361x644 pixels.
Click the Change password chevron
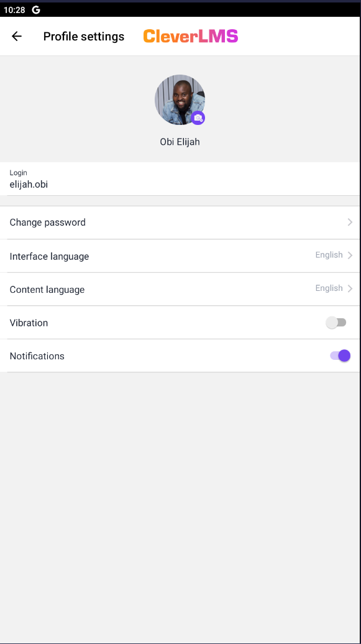coord(350,222)
